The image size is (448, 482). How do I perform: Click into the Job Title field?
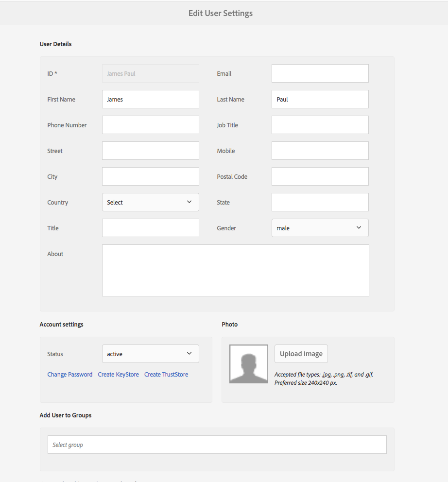click(x=320, y=125)
